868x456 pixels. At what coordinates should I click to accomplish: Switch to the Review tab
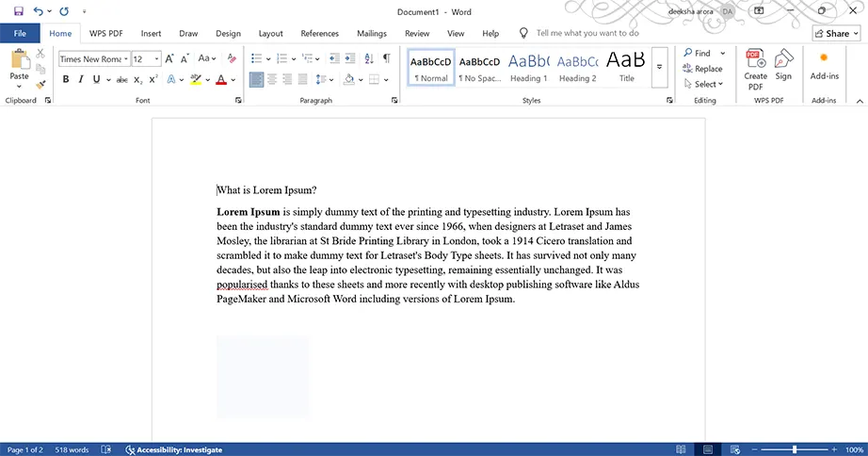click(417, 33)
